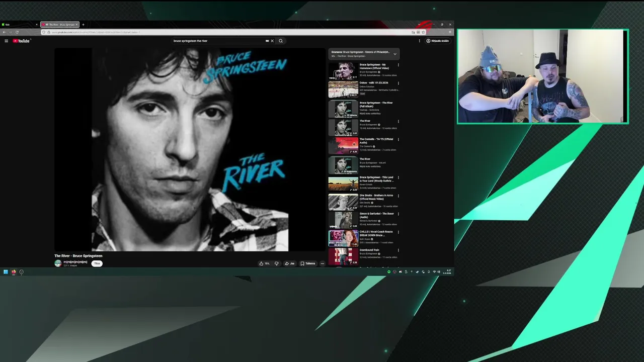
Task: Open 'The River (Full Album)' playlist thumbnail
Action: [343, 109]
